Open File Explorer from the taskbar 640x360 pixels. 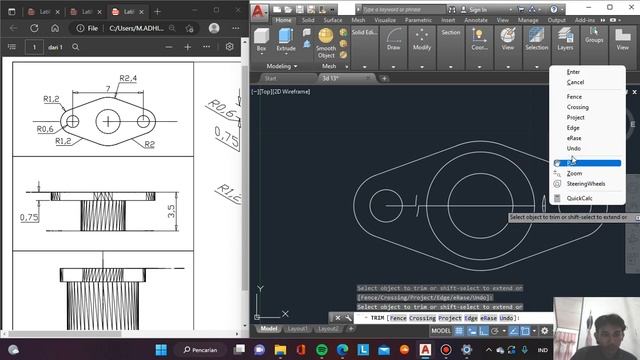(280, 350)
